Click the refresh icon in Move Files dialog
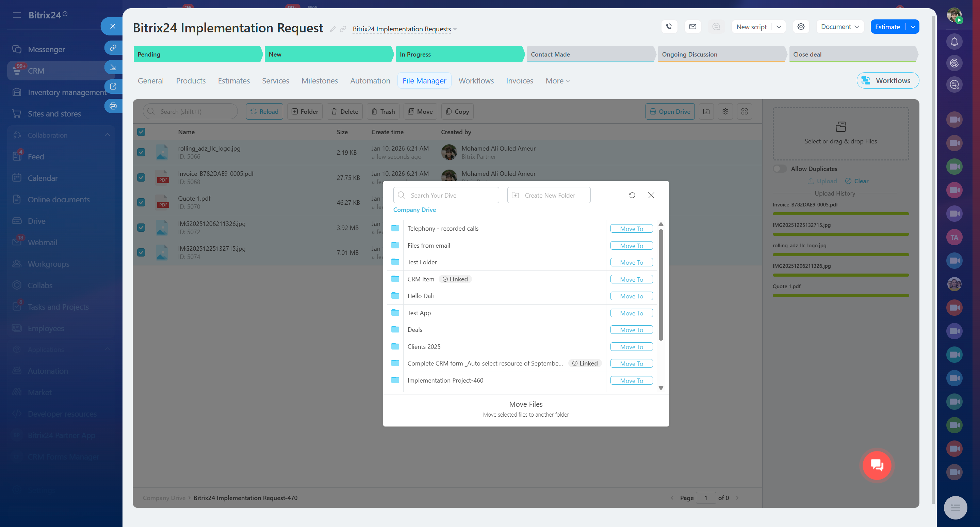This screenshot has height=527, width=980. [632, 195]
